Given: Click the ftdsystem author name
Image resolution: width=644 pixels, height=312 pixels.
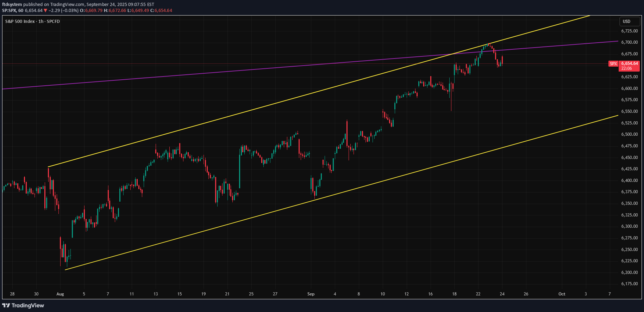Looking at the screenshot, I should (x=12, y=5).
